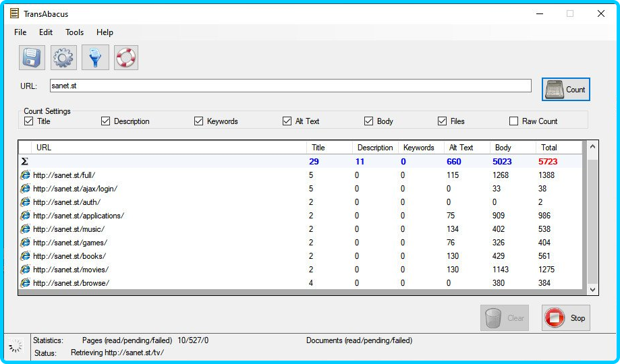The width and height of the screenshot is (620, 364).
Task: Click the Clear trash button
Action: click(505, 317)
